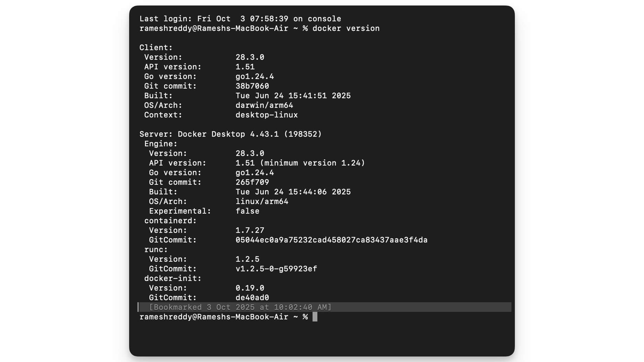The image size is (644, 362).
Task: Click the Engine Git commit value 265f709
Action: click(x=252, y=182)
